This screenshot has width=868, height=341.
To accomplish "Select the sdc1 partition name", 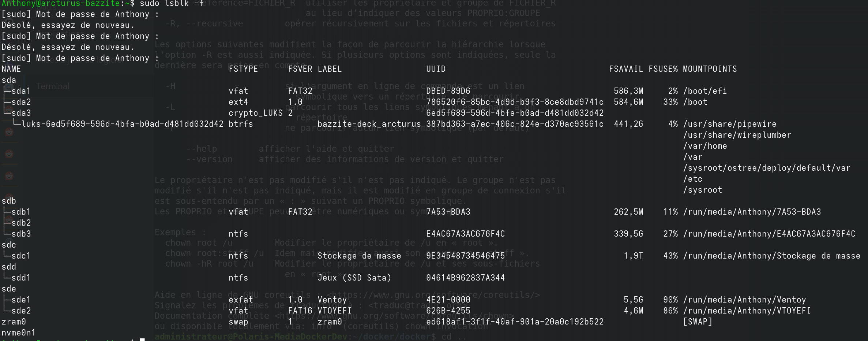I will (21, 256).
